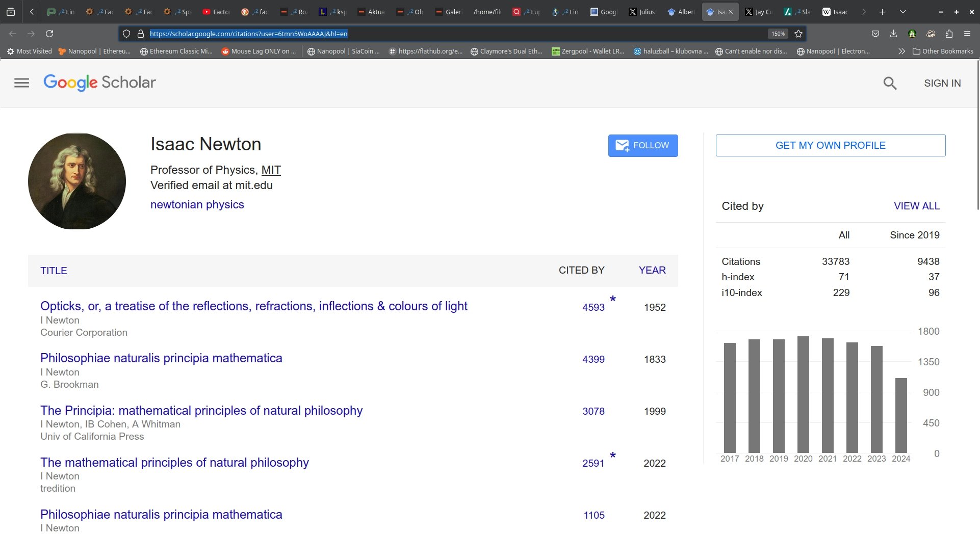
Task: Open the Other Bookmarks folder
Action: point(943,51)
